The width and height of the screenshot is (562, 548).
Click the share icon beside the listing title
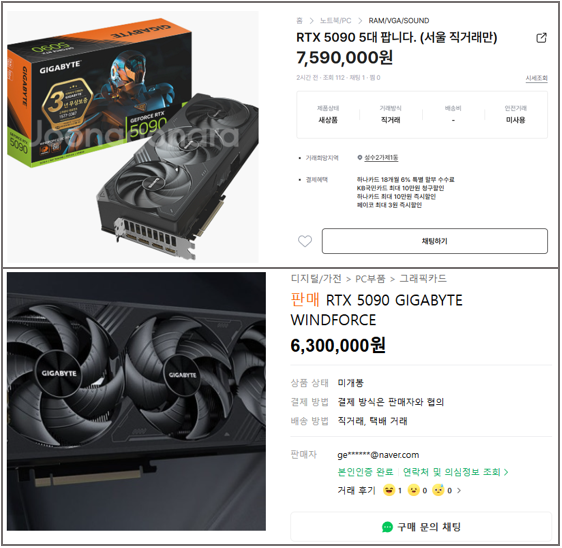(x=542, y=38)
